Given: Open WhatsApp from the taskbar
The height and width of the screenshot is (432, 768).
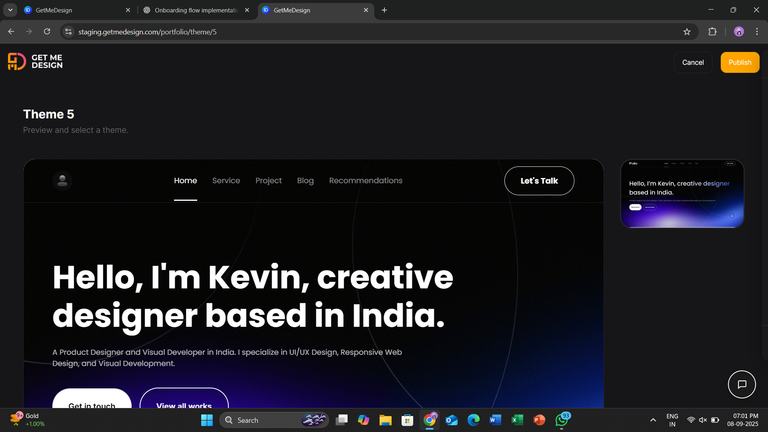Looking at the screenshot, I should point(562,420).
